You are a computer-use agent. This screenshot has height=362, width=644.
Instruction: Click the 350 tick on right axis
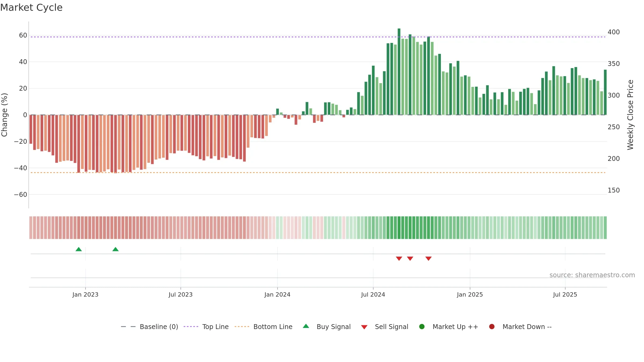coord(614,64)
